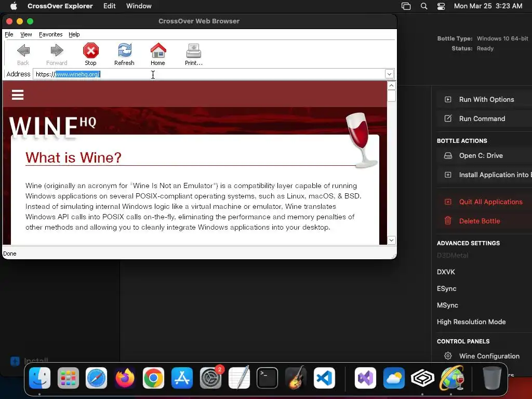Open the Window menu in the macOS menu bar
This screenshot has width=532, height=399.
click(x=139, y=6)
